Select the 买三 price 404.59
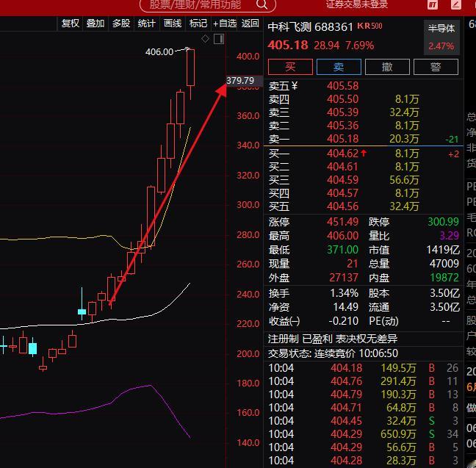The height and width of the screenshot is (468, 476). click(x=343, y=180)
